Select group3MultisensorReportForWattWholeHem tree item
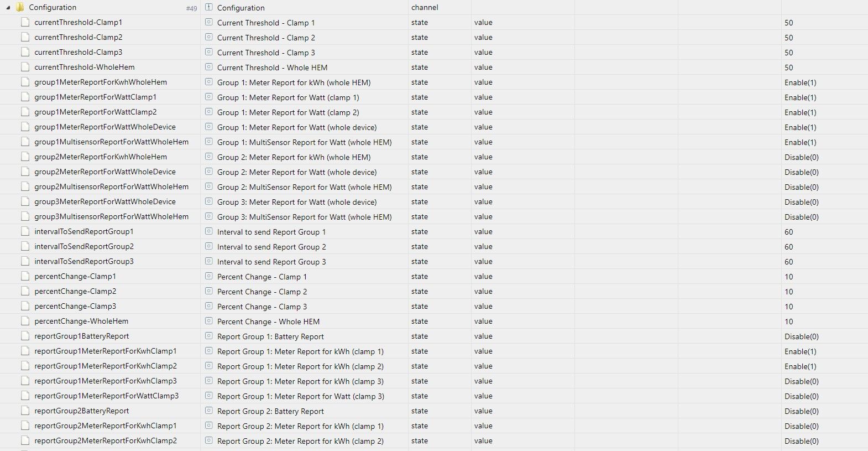 tap(112, 216)
